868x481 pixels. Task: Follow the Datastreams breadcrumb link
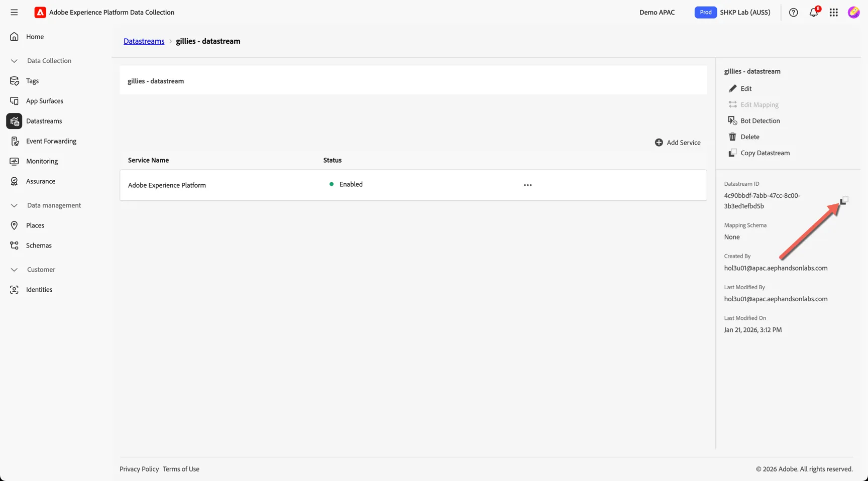click(x=144, y=41)
